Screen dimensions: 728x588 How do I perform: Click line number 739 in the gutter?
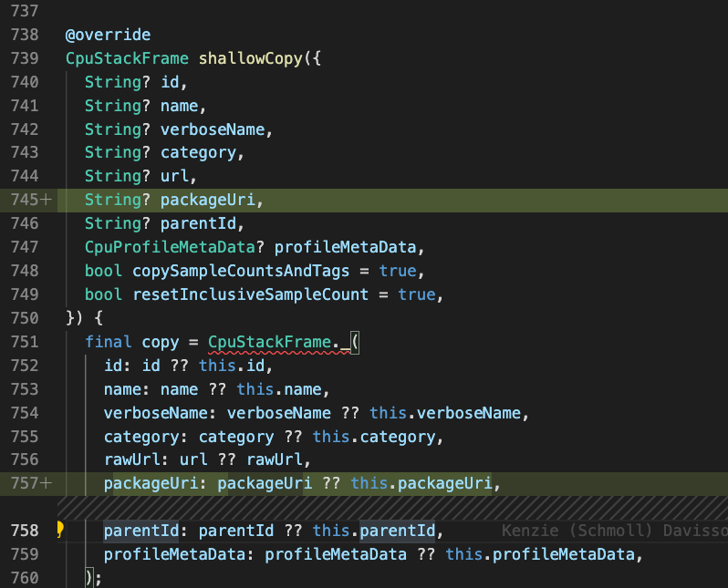click(25, 58)
